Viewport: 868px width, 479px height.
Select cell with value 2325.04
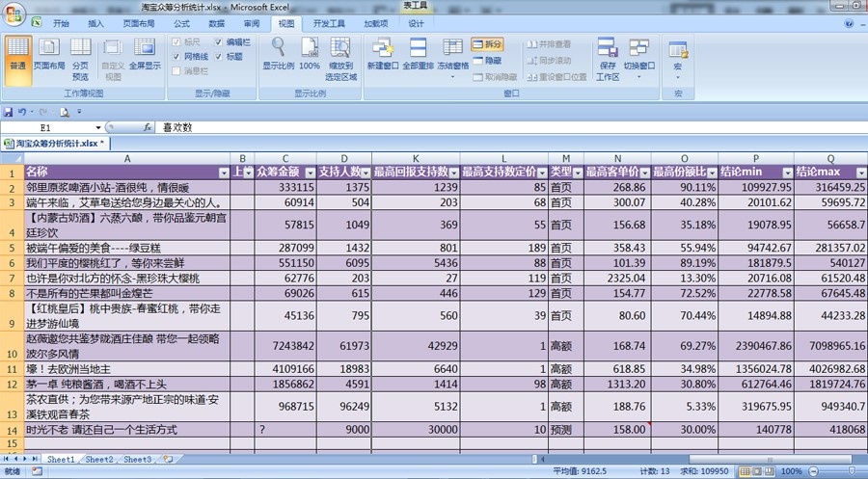pos(617,278)
